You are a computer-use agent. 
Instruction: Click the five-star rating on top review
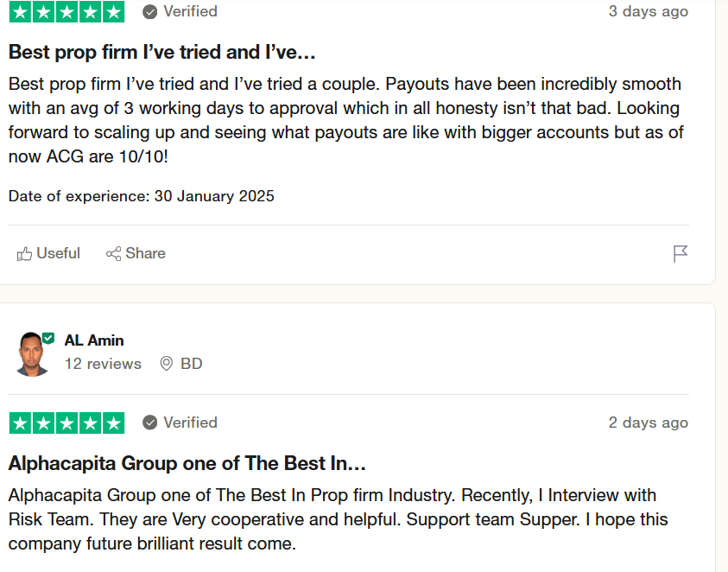[x=66, y=11]
